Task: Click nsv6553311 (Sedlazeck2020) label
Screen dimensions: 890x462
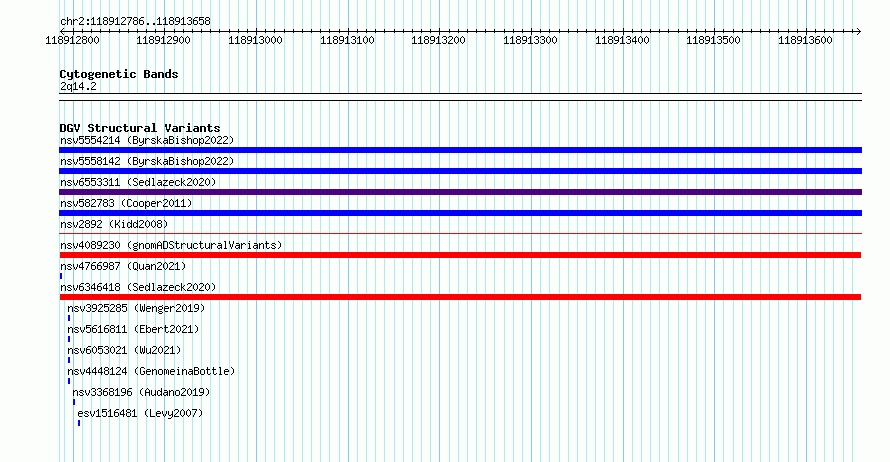Action: (x=138, y=182)
